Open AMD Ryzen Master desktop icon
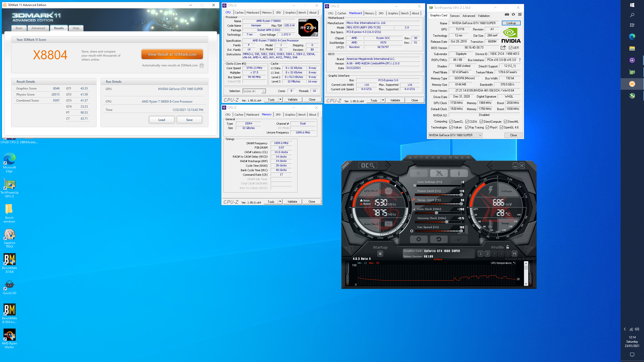 tap(9, 339)
